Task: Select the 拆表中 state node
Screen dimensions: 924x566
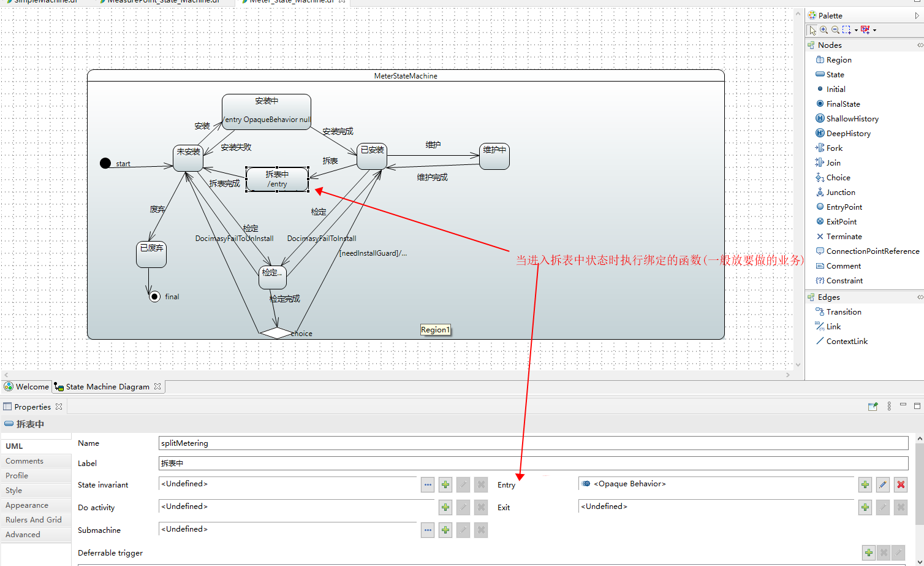Action: click(277, 179)
